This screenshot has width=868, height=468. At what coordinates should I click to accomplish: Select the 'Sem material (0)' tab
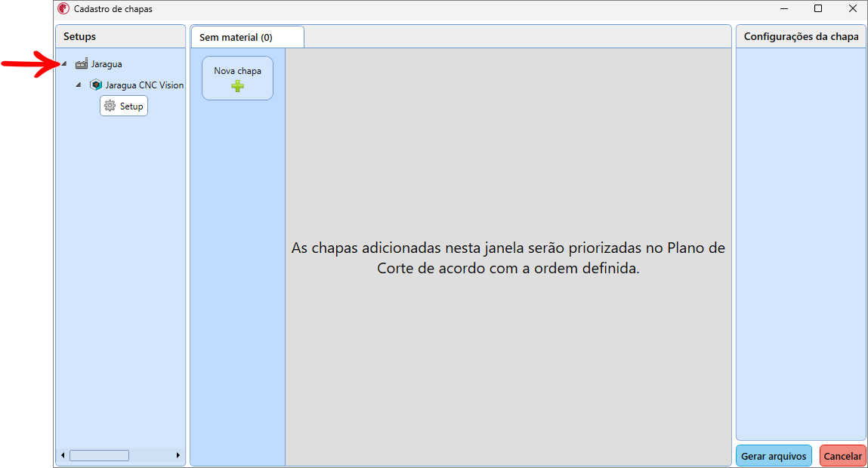coord(236,37)
